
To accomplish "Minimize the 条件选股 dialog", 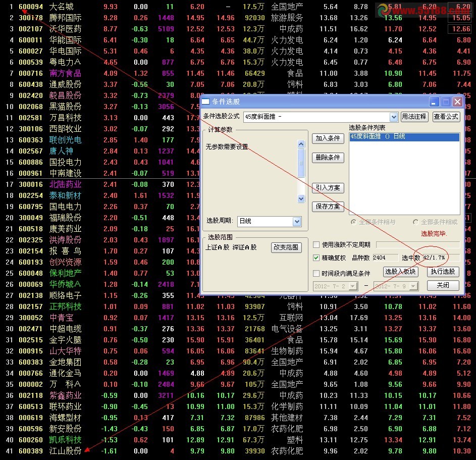I will [x=434, y=101].
